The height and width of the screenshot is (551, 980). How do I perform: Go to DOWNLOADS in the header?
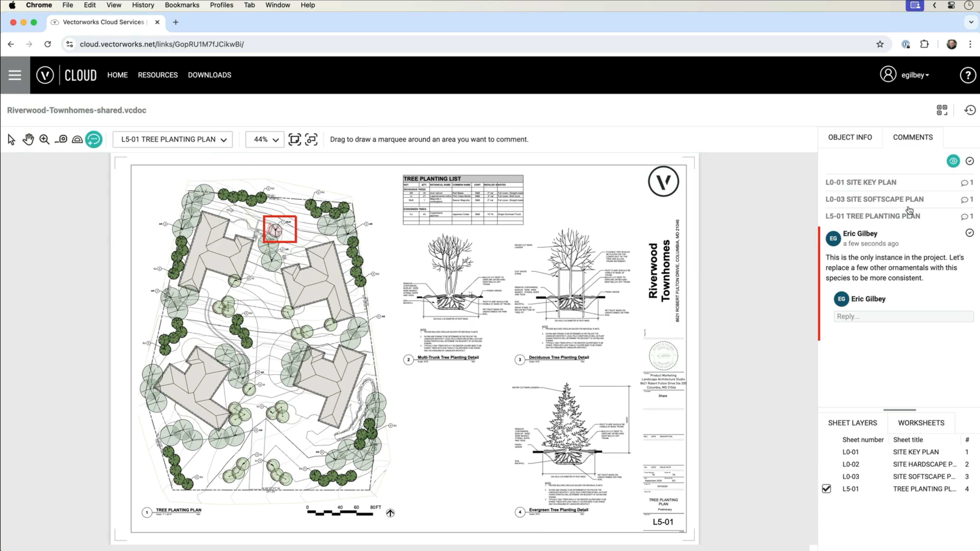pos(209,75)
